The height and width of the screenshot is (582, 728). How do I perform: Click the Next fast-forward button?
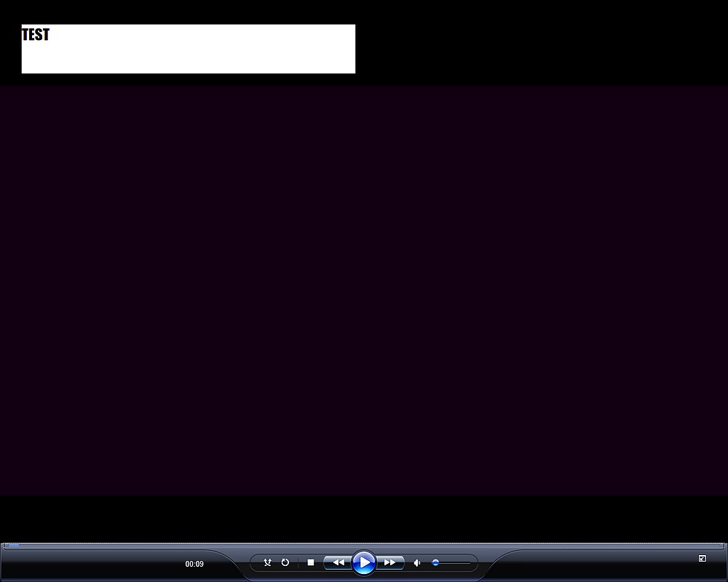pos(390,562)
